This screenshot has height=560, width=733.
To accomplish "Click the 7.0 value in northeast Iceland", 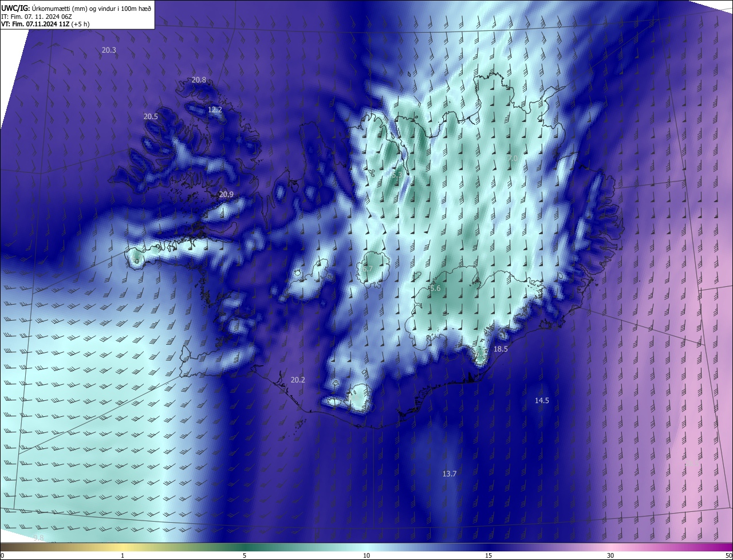I will [513, 158].
